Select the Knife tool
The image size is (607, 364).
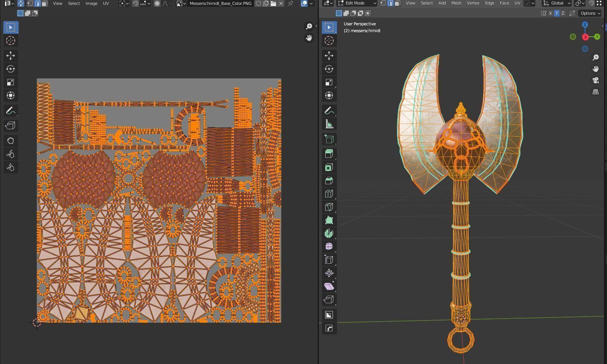coord(329,207)
